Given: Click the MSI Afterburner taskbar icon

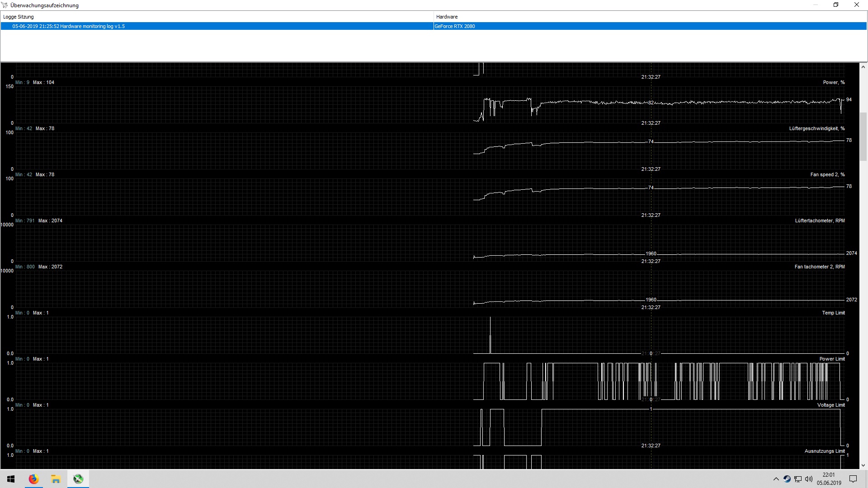Looking at the screenshot, I should tap(78, 479).
